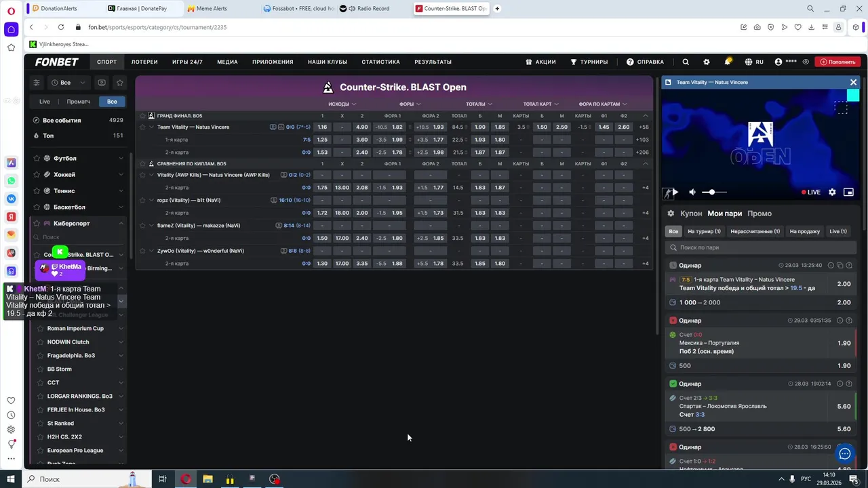Favorite the Теннис category star
Image resolution: width=868 pixels, height=488 pixels.
click(37, 191)
